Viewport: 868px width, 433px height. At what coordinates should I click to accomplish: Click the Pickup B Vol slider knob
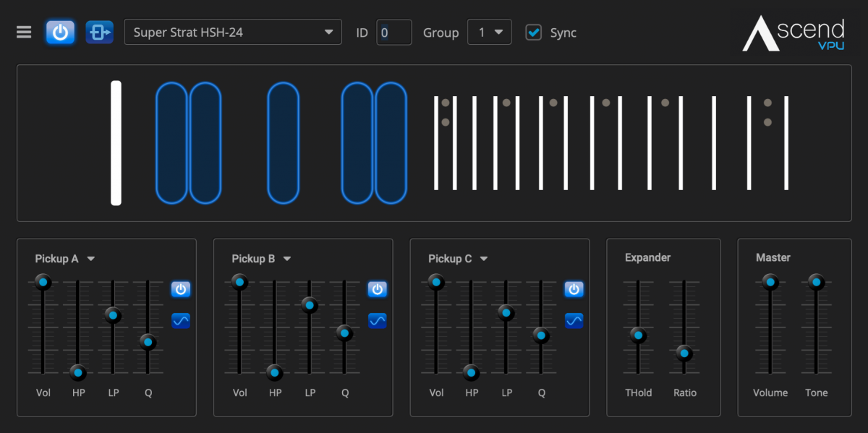(239, 282)
